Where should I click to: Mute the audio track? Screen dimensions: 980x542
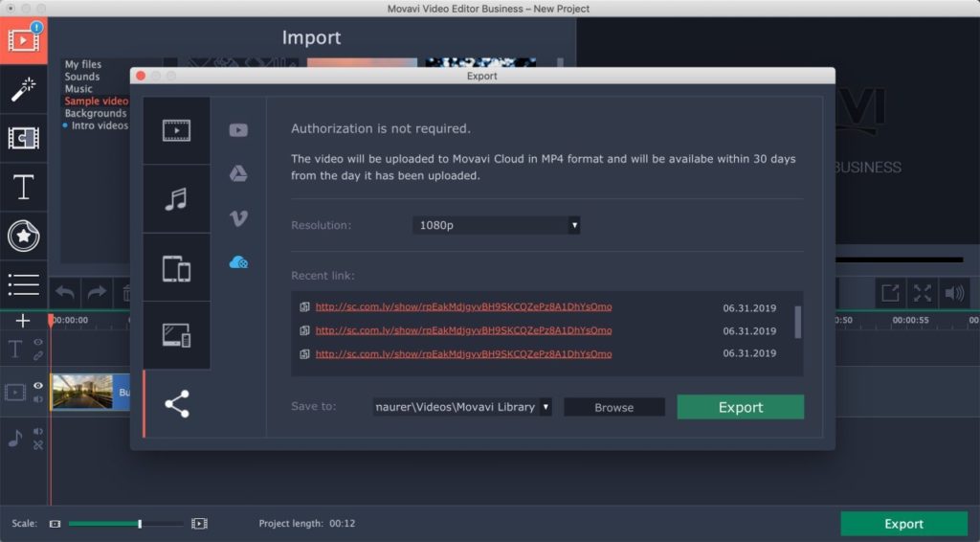coord(38,431)
